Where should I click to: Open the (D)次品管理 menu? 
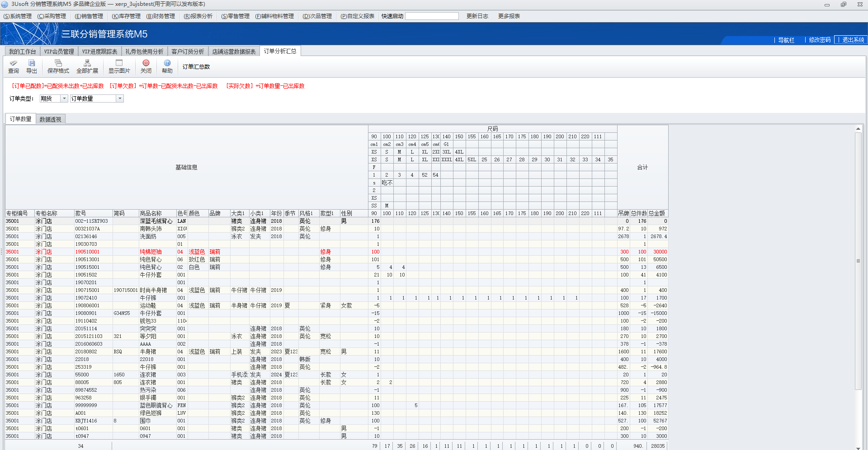point(317,16)
